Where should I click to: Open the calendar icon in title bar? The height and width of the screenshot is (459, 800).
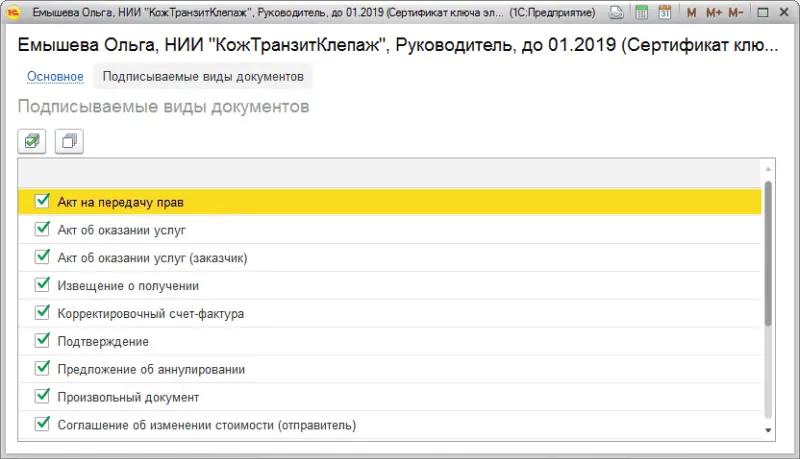664,12
